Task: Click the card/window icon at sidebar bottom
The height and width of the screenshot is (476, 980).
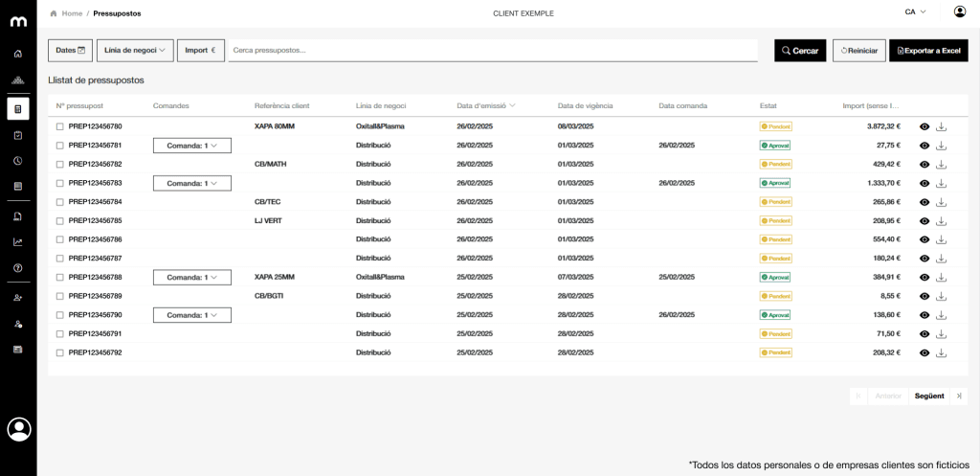Action: click(18, 349)
